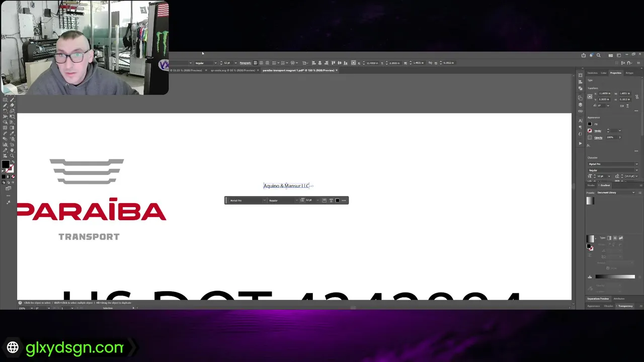Click the gradient preview swatch
Viewport: 644px width, 362px height.
[x=590, y=238]
